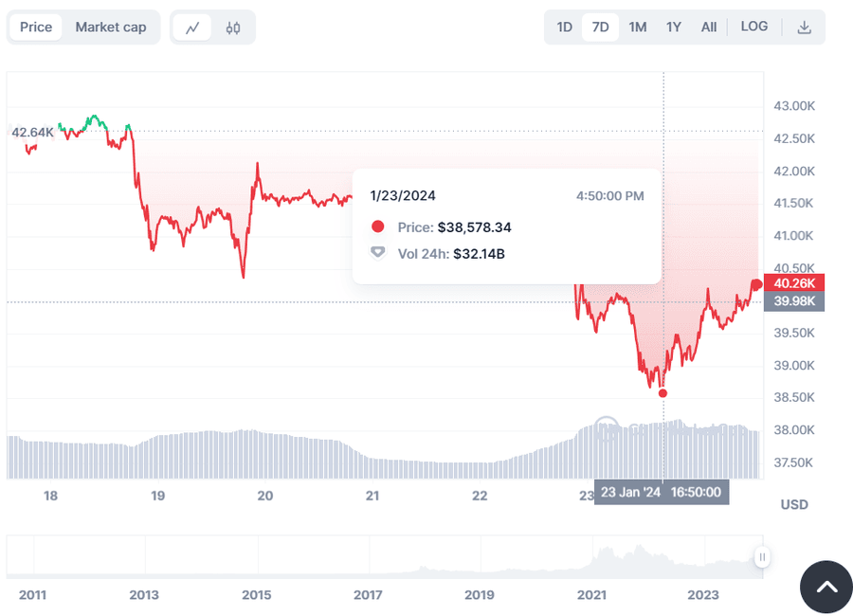The height and width of the screenshot is (616, 853).
Task: Download the chart using the download icon
Action: point(805,27)
